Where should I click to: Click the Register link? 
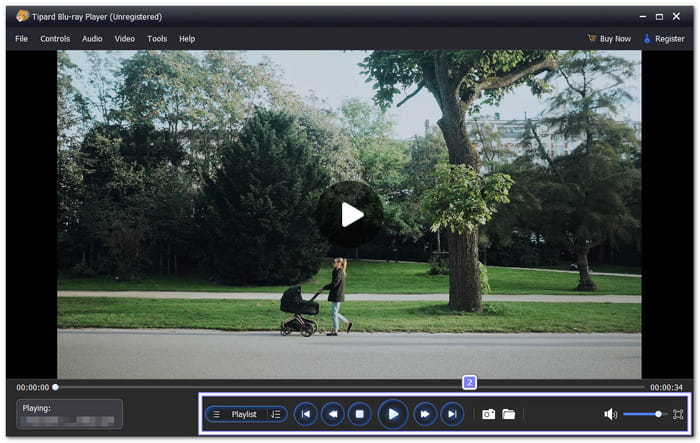(x=664, y=39)
